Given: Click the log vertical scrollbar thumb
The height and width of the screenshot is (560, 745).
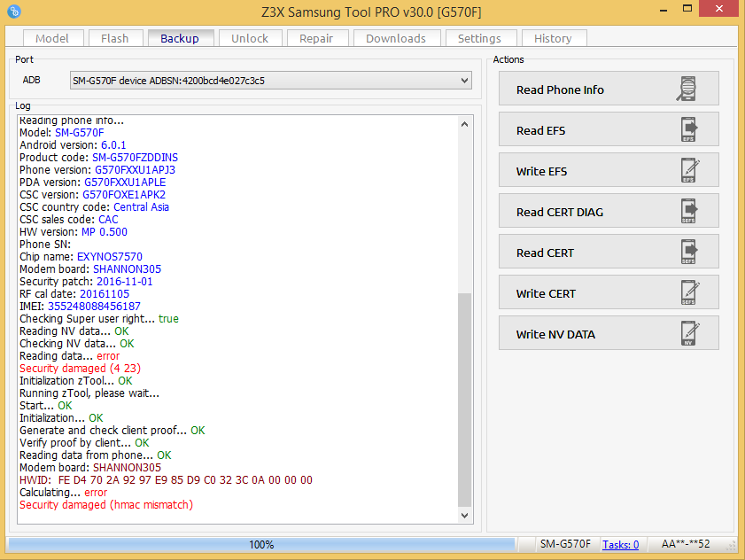Looking at the screenshot, I should tap(465, 400).
